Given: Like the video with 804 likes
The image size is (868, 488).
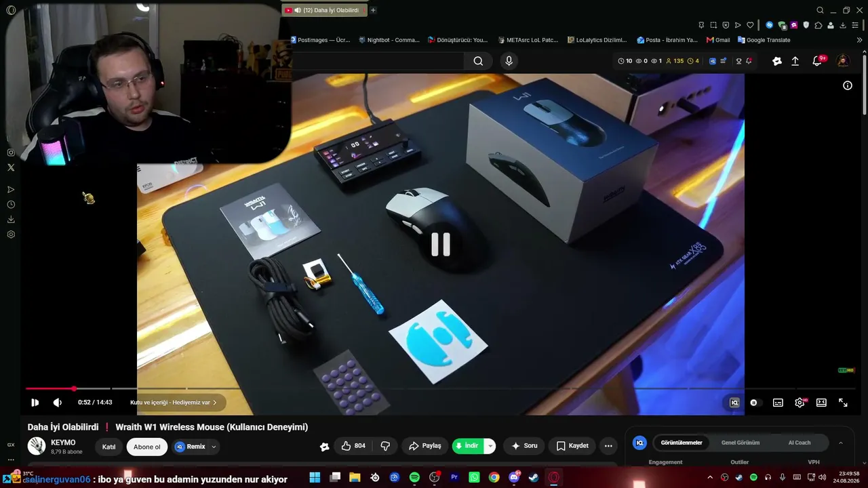Looking at the screenshot, I should point(353,446).
